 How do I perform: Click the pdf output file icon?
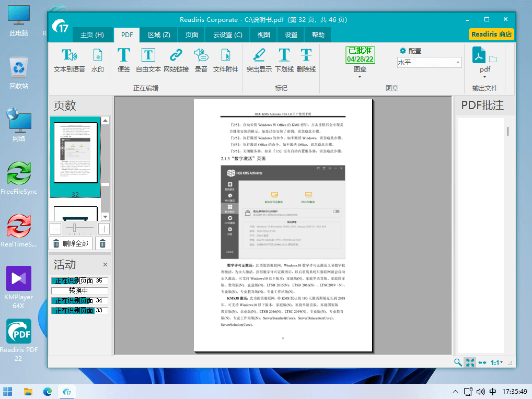[x=479, y=55]
